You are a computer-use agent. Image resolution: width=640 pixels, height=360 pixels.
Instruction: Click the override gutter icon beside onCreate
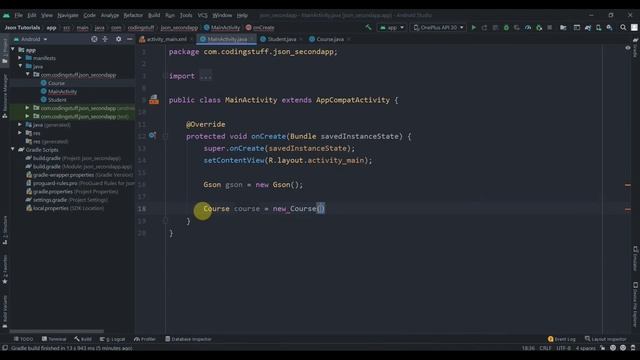(x=153, y=135)
